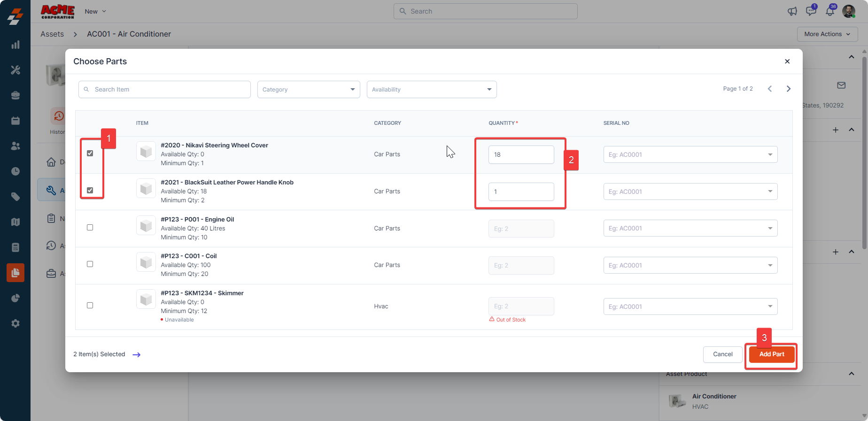Click the user profile avatar
Viewport: 868px width, 421px height.
coord(849,11)
